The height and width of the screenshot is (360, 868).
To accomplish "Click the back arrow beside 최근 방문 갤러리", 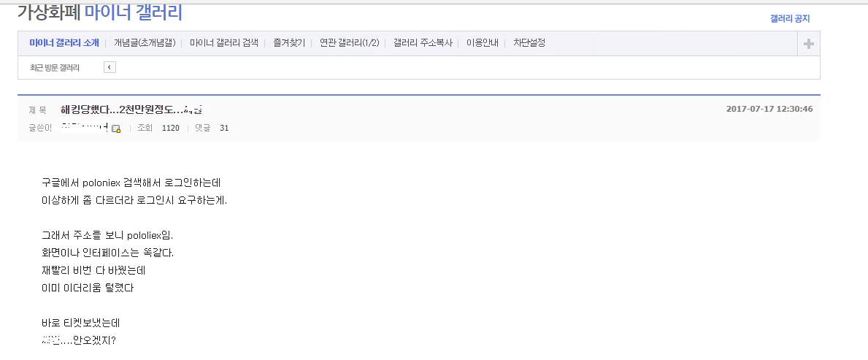I will pyautogui.click(x=110, y=68).
